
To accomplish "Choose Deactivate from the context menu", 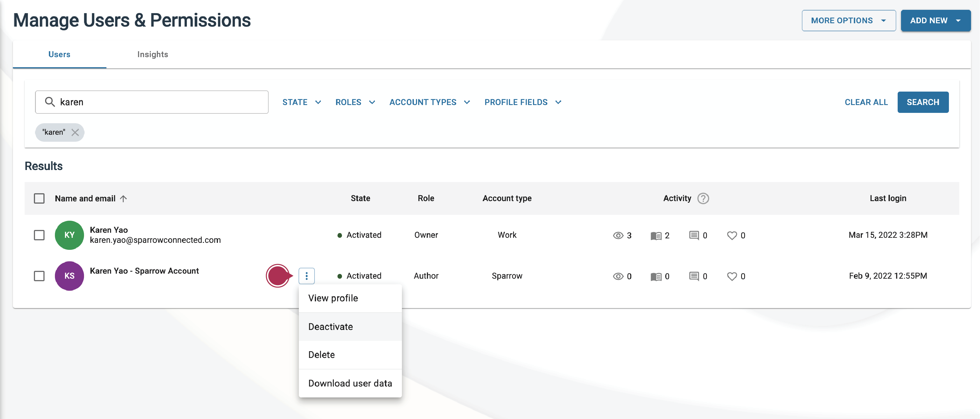I will 350,327.
